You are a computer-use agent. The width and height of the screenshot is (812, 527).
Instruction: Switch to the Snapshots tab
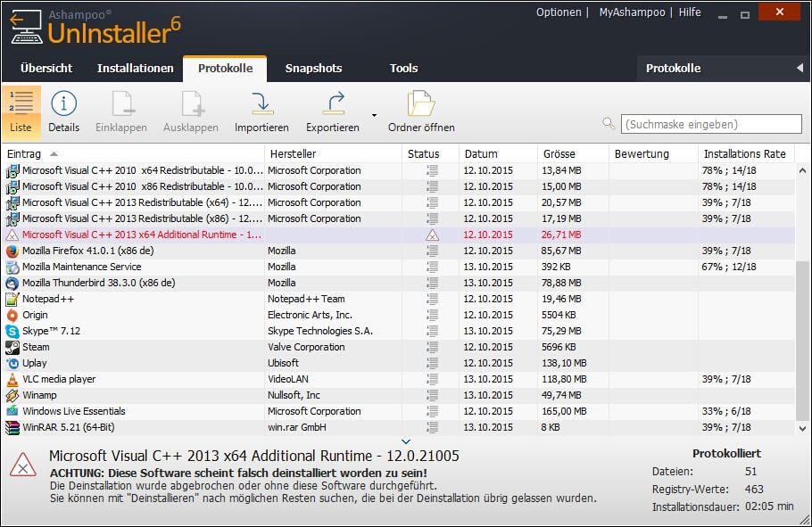click(313, 69)
